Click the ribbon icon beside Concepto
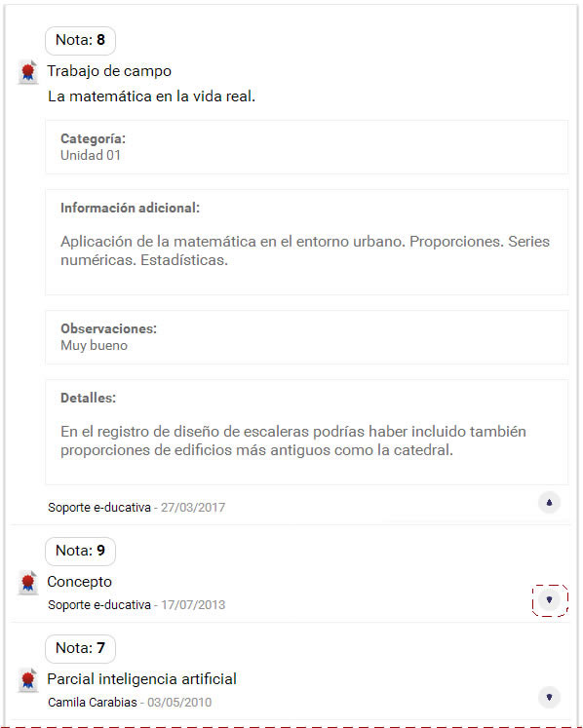The image size is (583, 728). pos(28,583)
